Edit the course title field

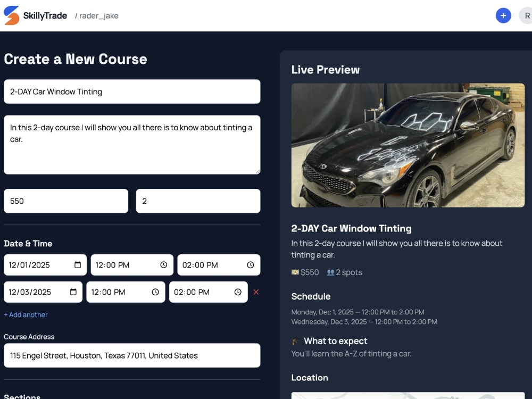pyautogui.click(x=132, y=92)
